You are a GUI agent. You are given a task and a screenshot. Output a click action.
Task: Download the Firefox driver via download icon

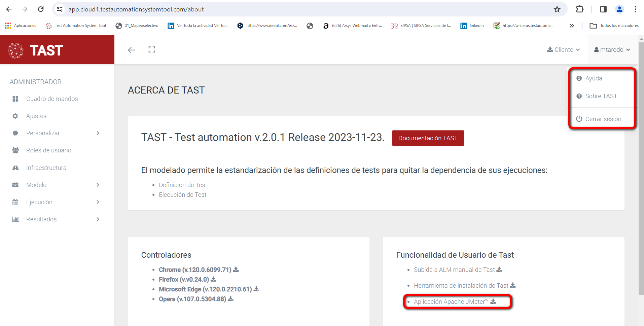pyautogui.click(x=213, y=279)
